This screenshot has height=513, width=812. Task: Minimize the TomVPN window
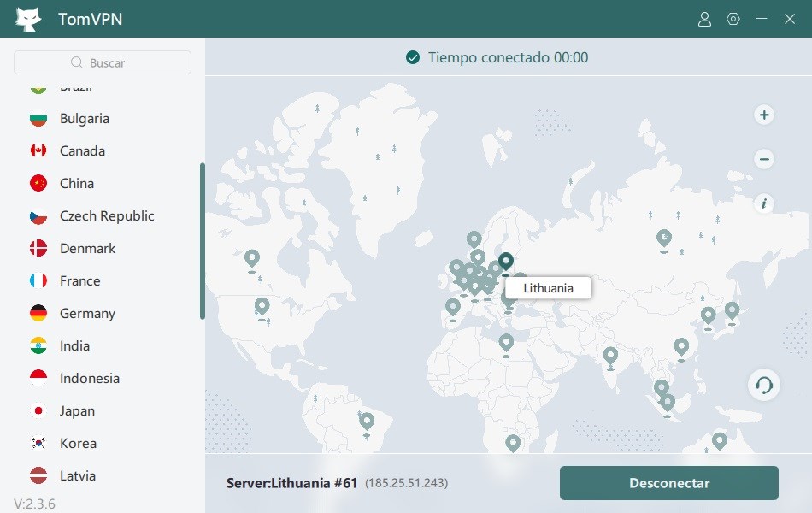pyautogui.click(x=762, y=19)
